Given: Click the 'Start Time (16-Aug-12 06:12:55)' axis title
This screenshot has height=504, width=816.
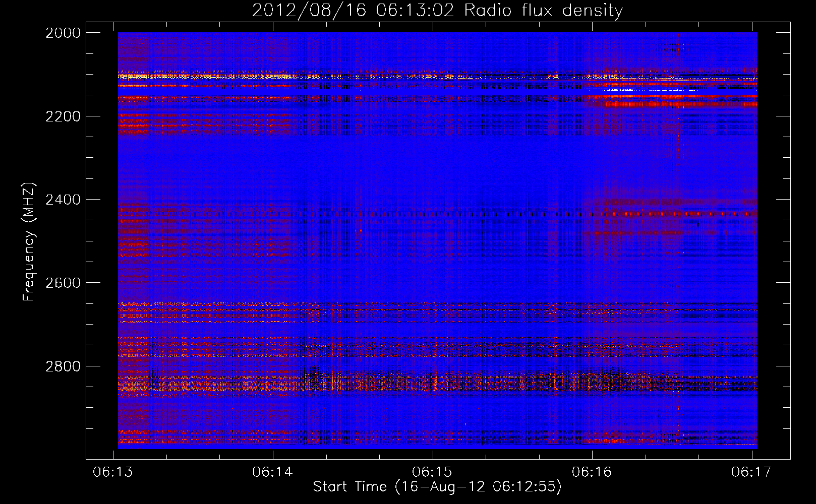Looking at the screenshot, I should tap(437, 487).
